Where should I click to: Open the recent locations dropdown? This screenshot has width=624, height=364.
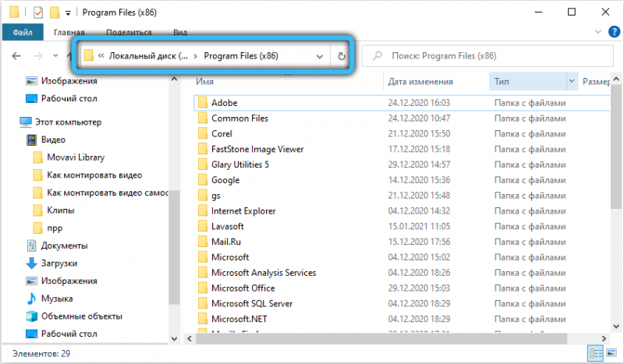(55, 55)
